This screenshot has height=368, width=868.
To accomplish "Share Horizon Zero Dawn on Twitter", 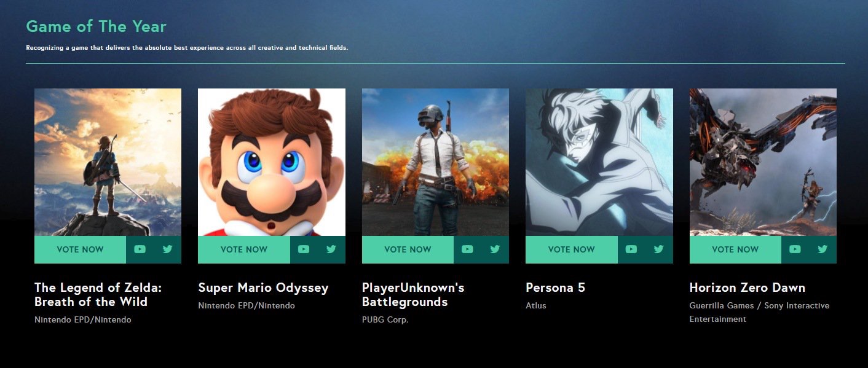I will [823, 249].
